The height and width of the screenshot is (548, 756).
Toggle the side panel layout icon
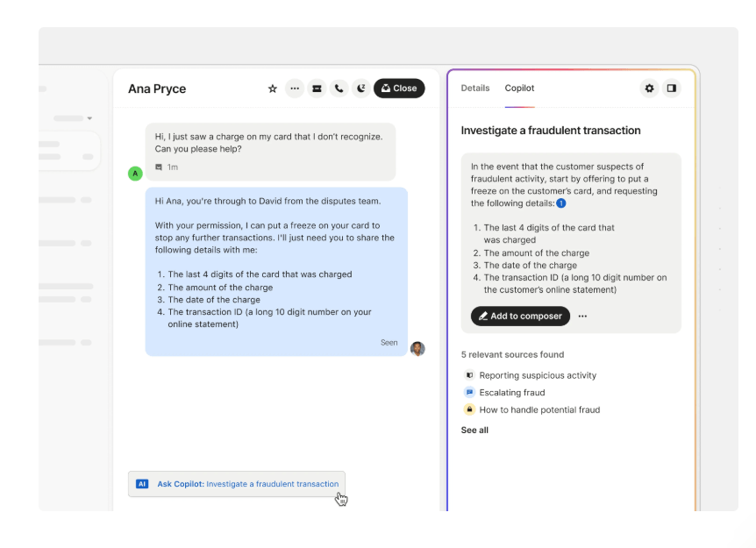pyautogui.click(x=671, y=89)
